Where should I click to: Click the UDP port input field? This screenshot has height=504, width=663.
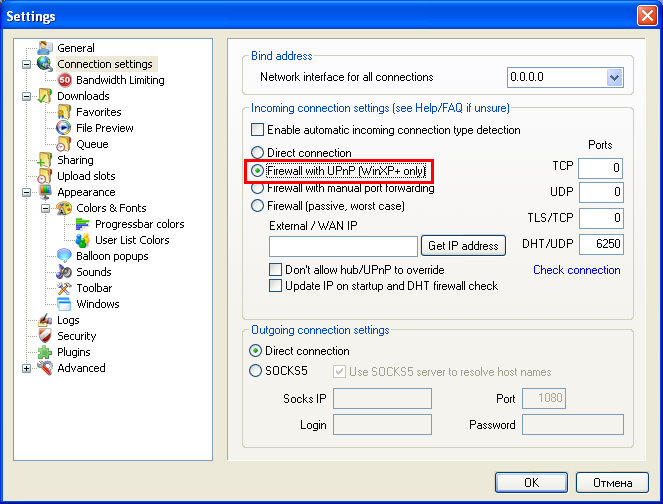(x=601, y=192)
